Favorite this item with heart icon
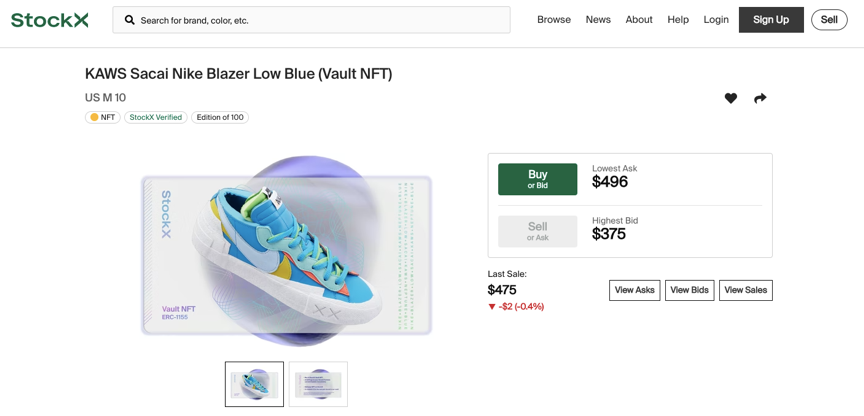 731,98
